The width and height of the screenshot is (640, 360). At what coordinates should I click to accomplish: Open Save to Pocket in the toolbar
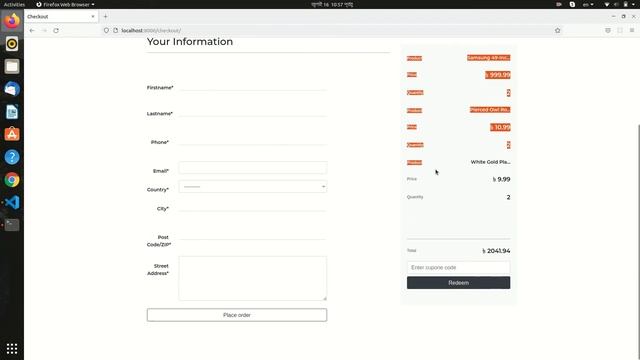[608, 31]
